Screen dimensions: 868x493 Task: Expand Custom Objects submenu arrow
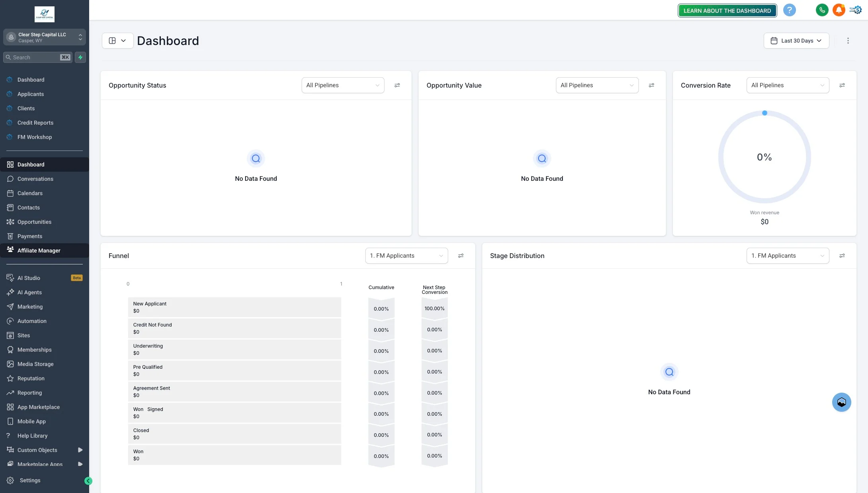tap(80, 450)
